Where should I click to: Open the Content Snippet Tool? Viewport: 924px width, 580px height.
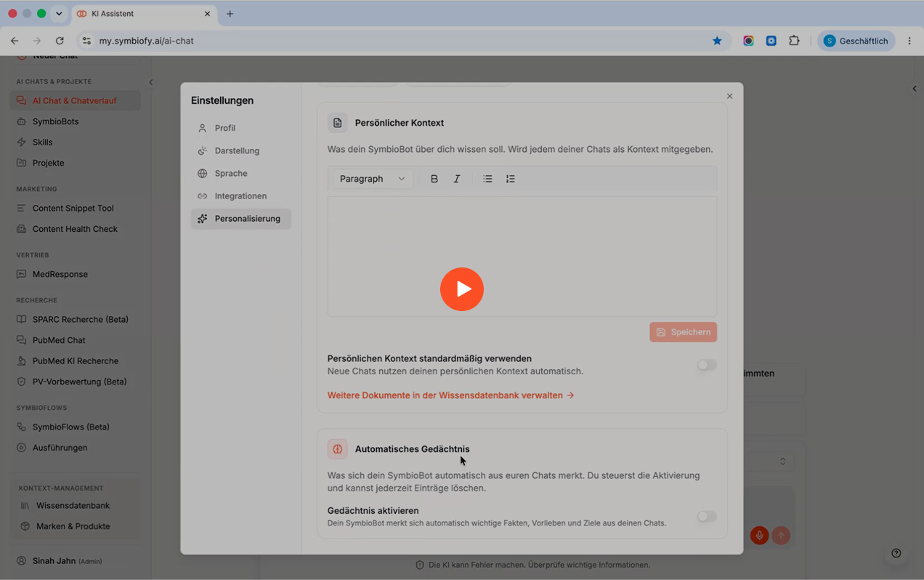tap(76, 208)
